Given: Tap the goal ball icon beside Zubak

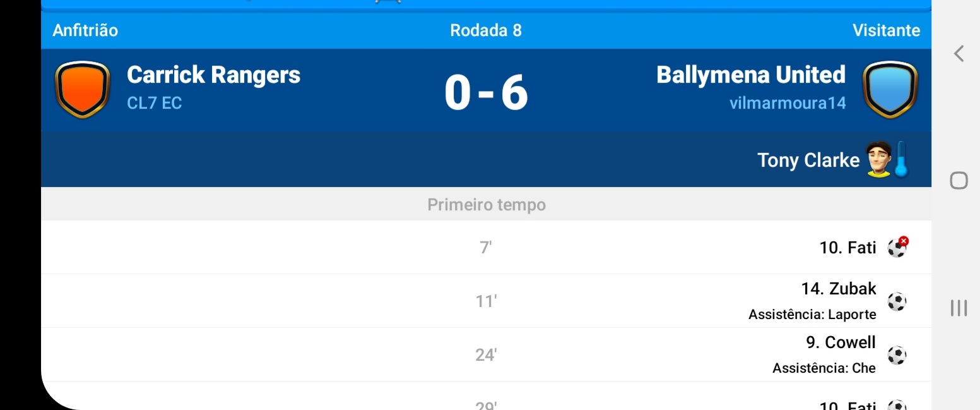Looking at the screenshot, I should coord(897,301).
